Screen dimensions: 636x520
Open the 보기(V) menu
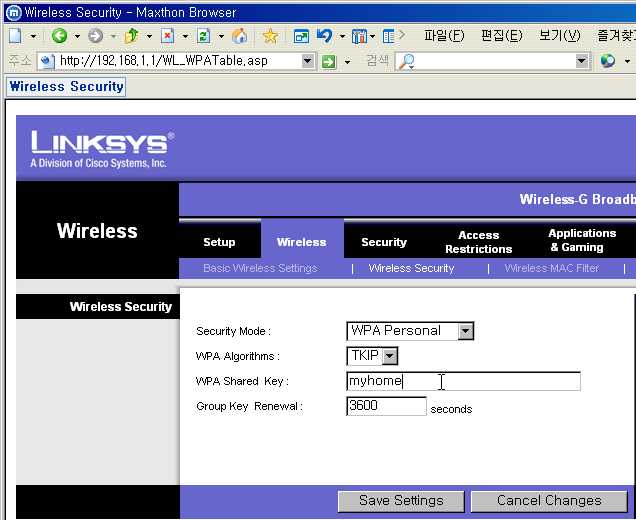[560, 36]
